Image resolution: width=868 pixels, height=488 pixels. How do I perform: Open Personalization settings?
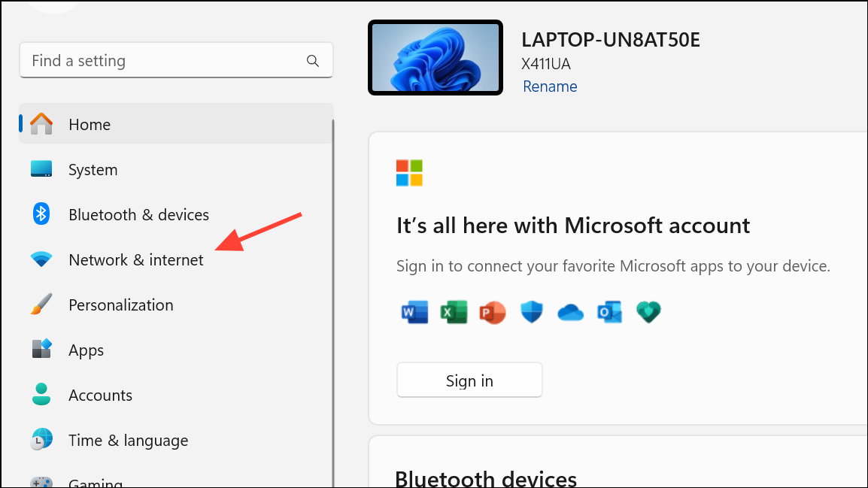[x=176, y=305]
